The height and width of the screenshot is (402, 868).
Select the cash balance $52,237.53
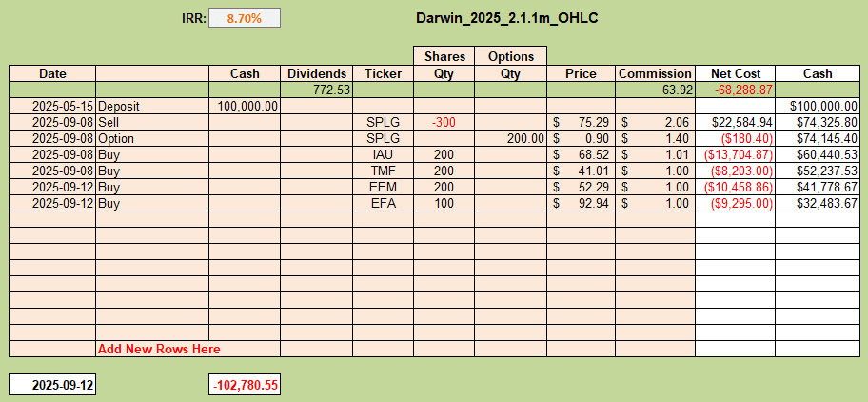pyautogui.click(x=817, y=171)
